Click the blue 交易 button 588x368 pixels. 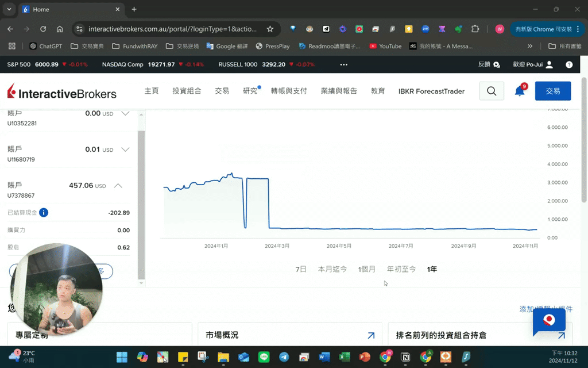point(553,91)
